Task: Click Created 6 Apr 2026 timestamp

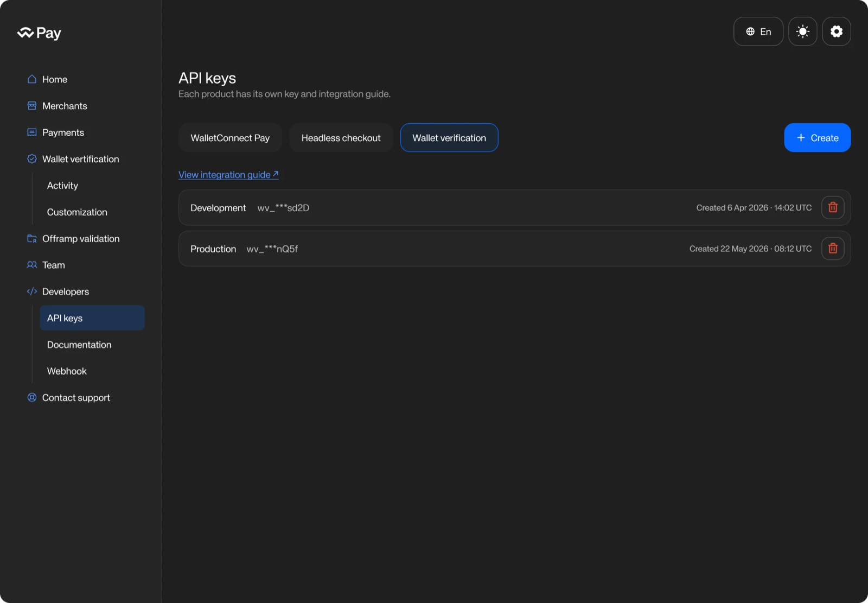Action: [x=754, y=208]
